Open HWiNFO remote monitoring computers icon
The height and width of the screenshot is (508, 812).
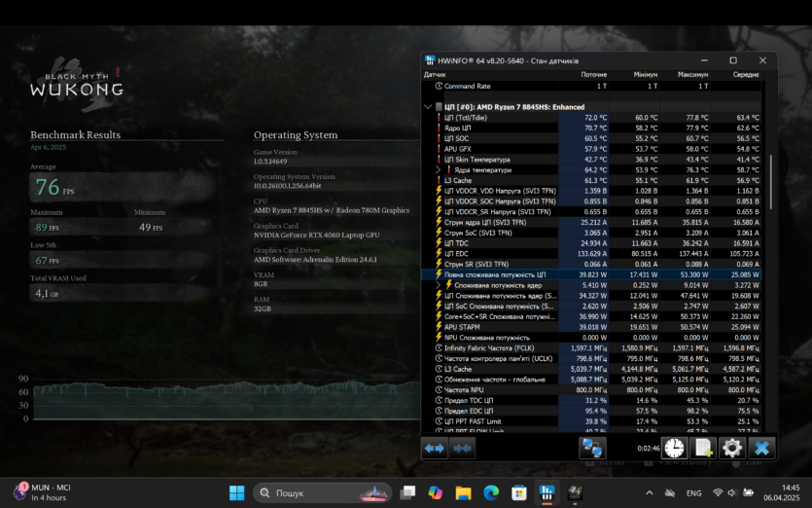pos(592,448)
